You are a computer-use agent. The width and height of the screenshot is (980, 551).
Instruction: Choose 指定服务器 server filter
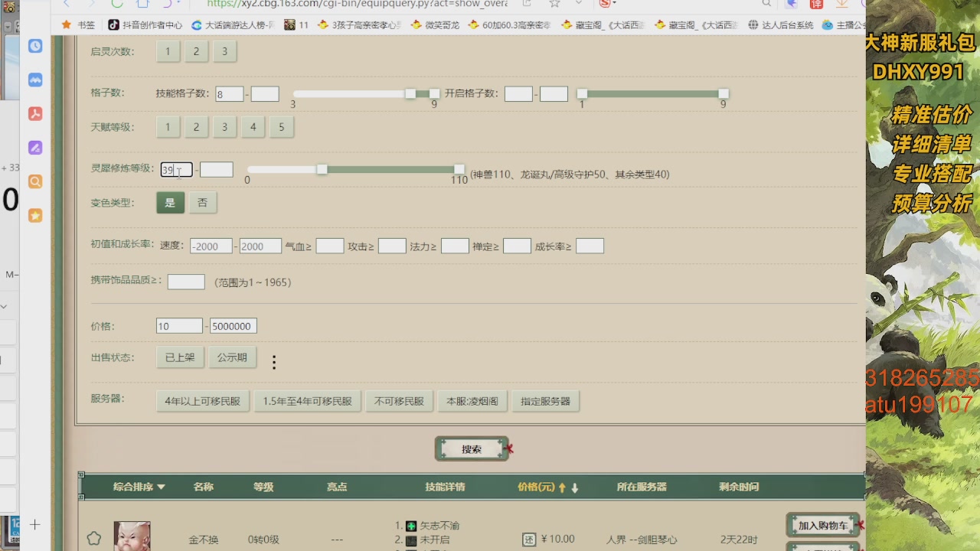pyautogui.click(x=545, y=401)
